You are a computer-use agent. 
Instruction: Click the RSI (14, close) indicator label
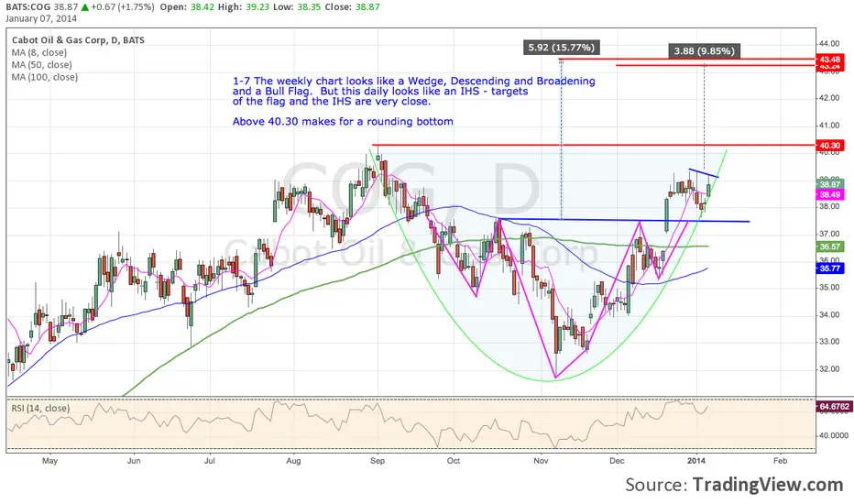pyautogui.click(x=41, y=408)
